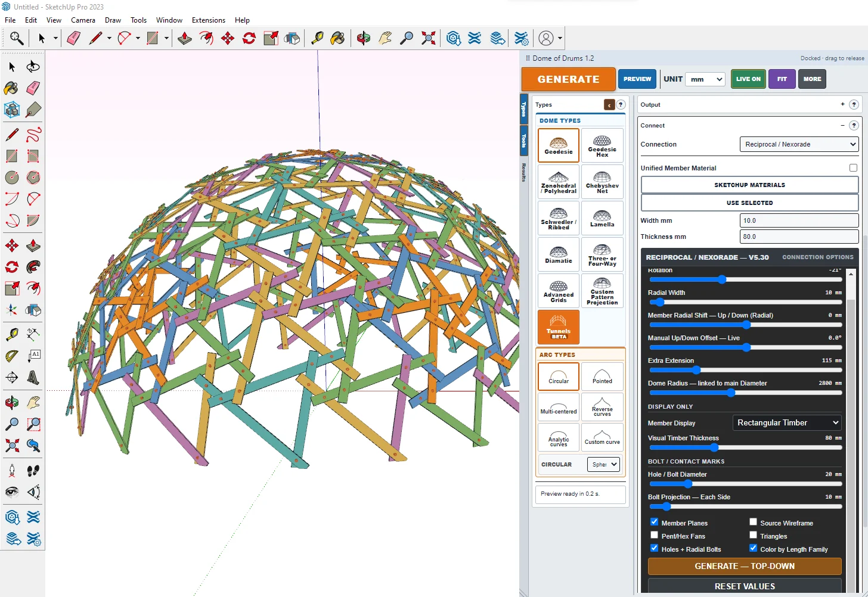Click the orange GENERATE button

[569, 79]
